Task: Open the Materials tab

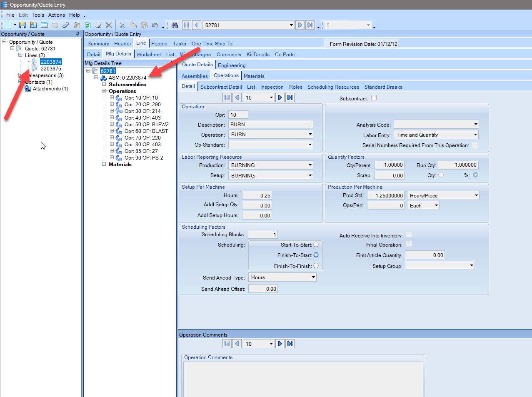Action: 254,76
